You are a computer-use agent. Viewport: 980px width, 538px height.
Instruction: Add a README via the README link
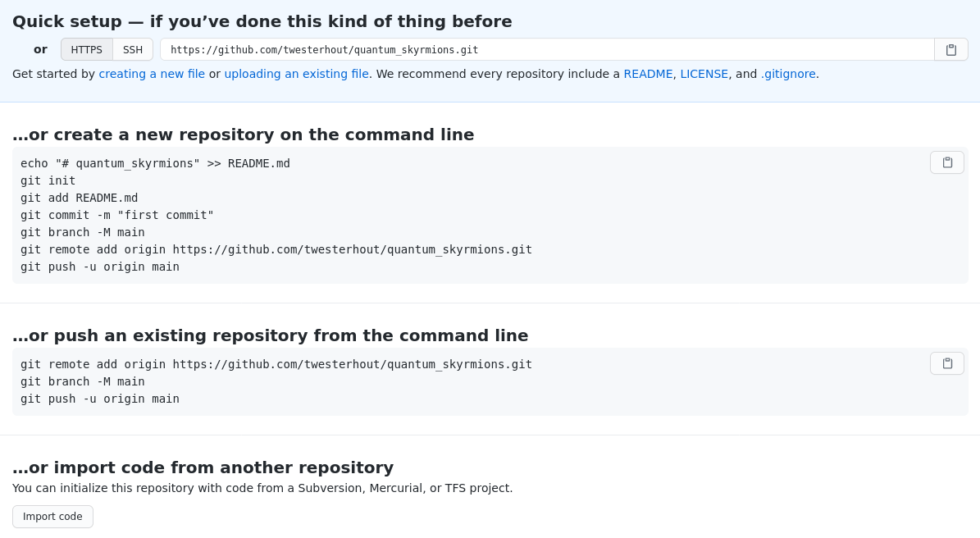648,74
